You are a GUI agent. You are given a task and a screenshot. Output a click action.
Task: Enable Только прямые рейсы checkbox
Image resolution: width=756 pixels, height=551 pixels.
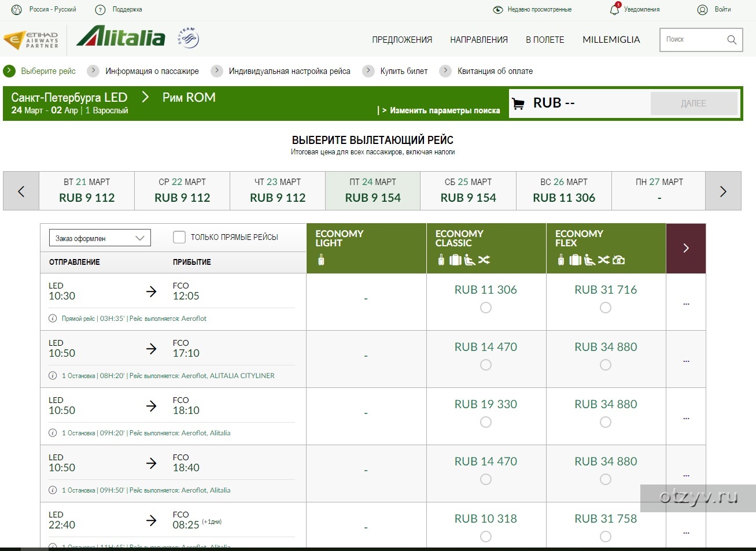179,237
